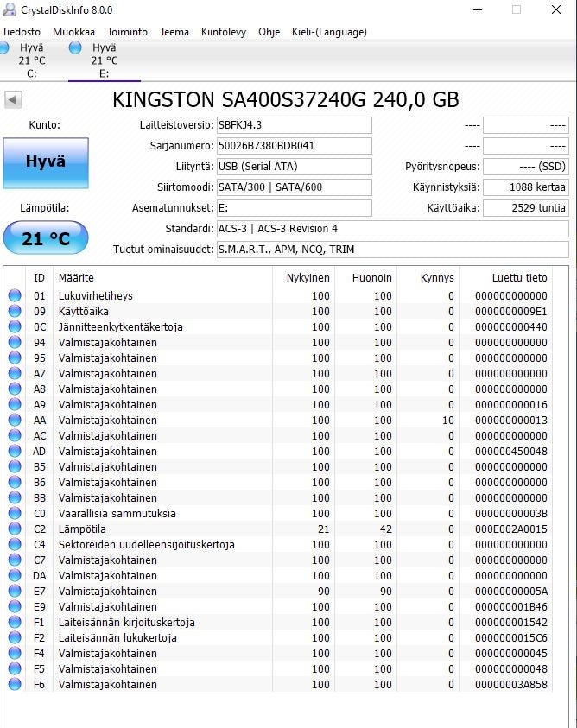This screenshot has height=728, width=577.
Task: Click the status icon for ID 09
Action: (x=15, y=311)
